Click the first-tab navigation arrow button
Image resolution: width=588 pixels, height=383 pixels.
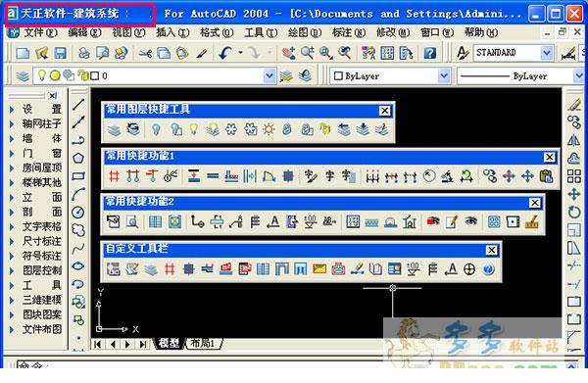point(97,344)
